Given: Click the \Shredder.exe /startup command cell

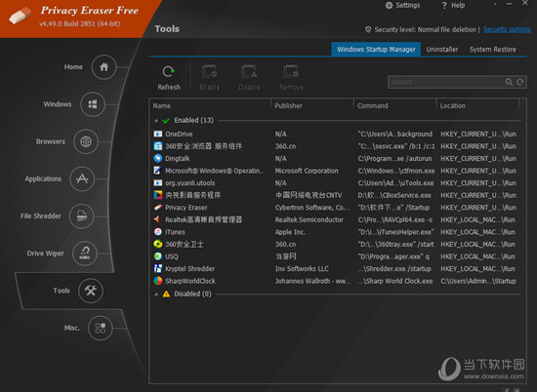Looking at the screenshot, I should tap(394, 268).
